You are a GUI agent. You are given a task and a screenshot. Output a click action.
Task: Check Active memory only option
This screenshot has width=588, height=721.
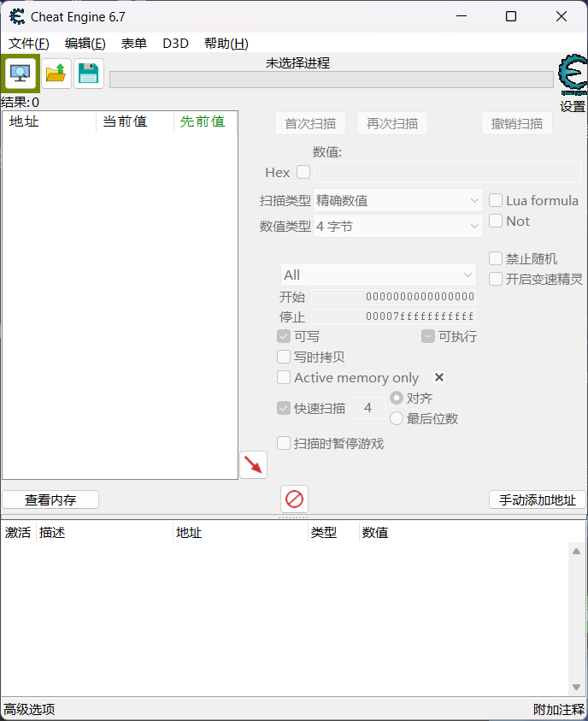[x=284, y=377]
